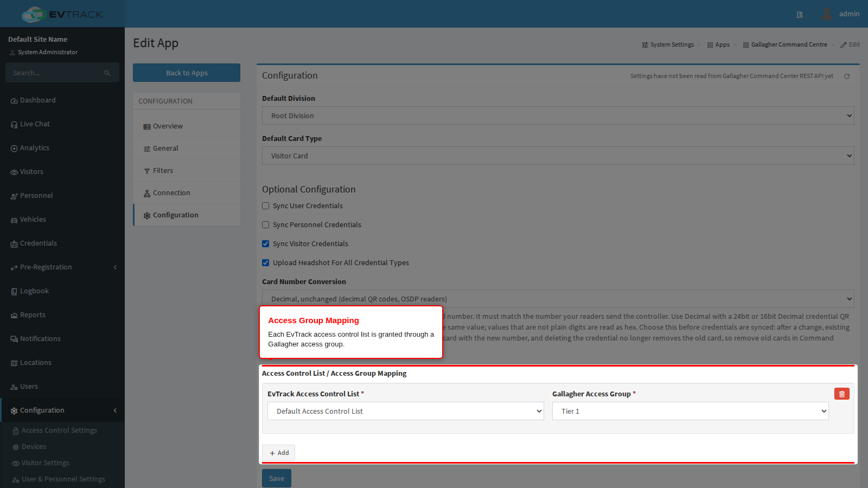Click the Visitors eye icon
Screen dimensions: 868x488
(14, 172)
